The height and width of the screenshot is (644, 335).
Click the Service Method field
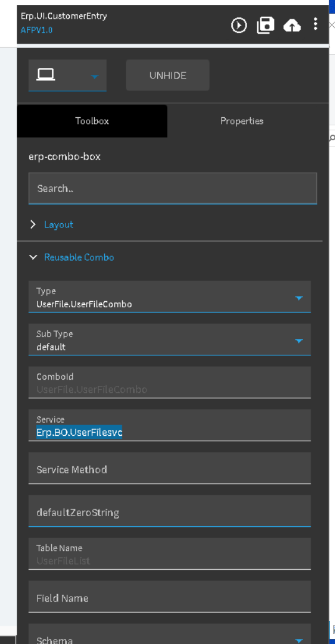click(x=169, y=468)
